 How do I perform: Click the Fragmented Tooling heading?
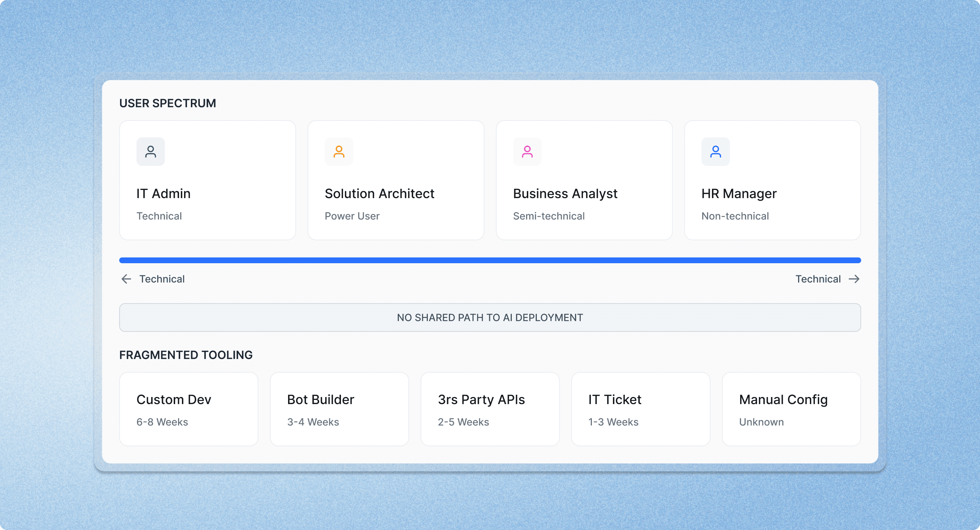pyautogui.click(x=185, y=355)
